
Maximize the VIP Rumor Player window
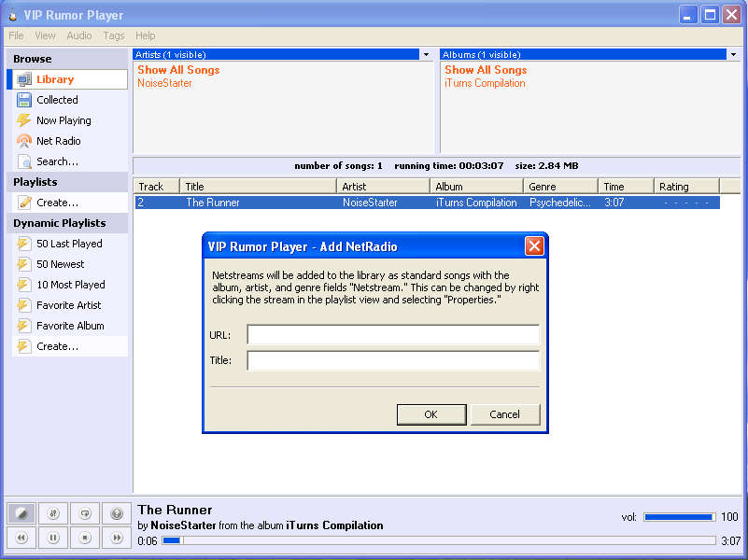[710, 15]
